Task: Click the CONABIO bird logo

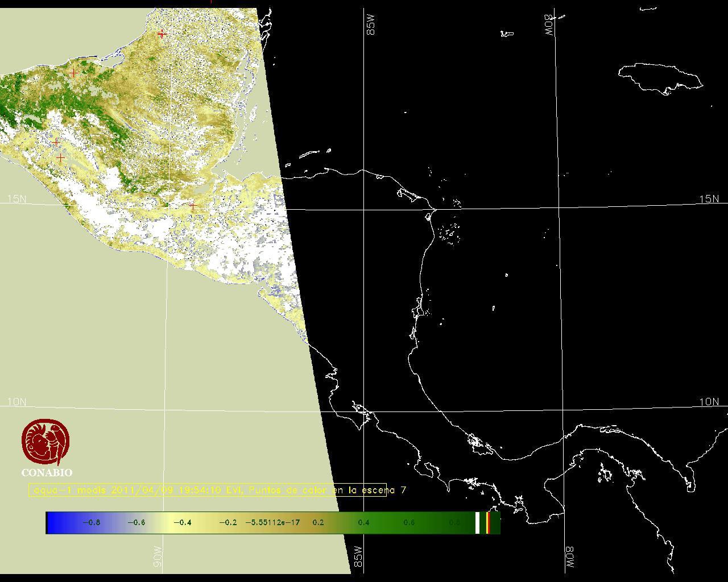Action: (x=46, y=442)
